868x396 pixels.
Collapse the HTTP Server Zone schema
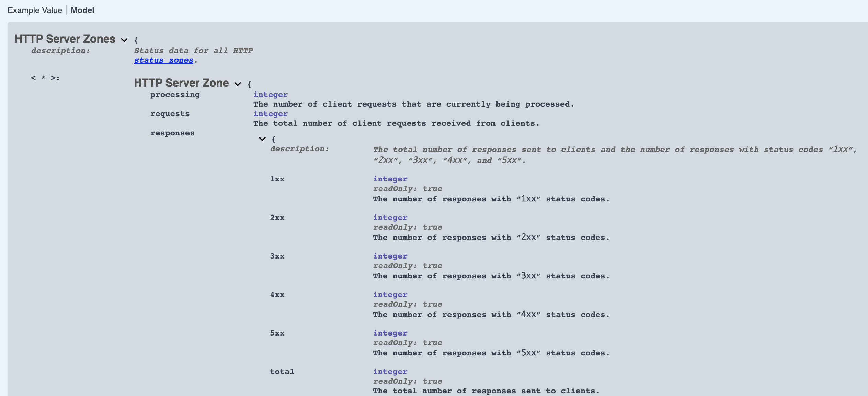click(x=237, y=84)
